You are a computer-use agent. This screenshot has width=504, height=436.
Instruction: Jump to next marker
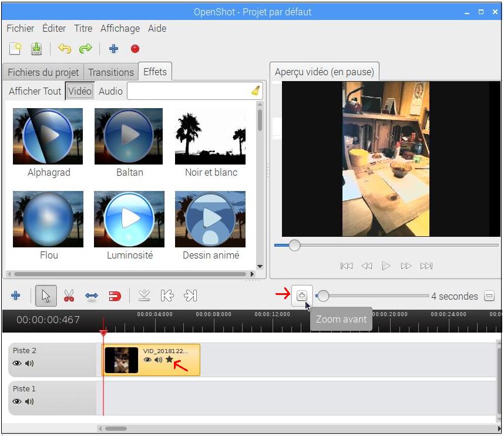tap(190, 295)
